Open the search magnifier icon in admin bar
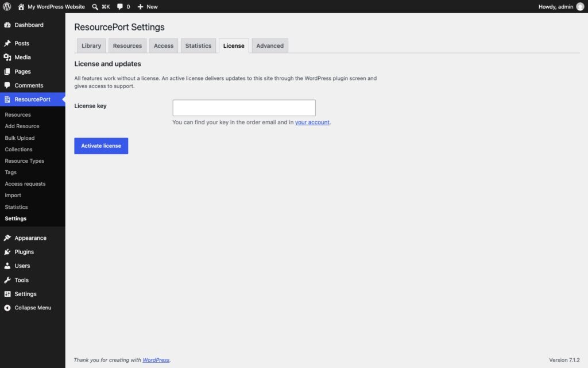Viewport: 588px width, 368px height. tap(95, 7)
